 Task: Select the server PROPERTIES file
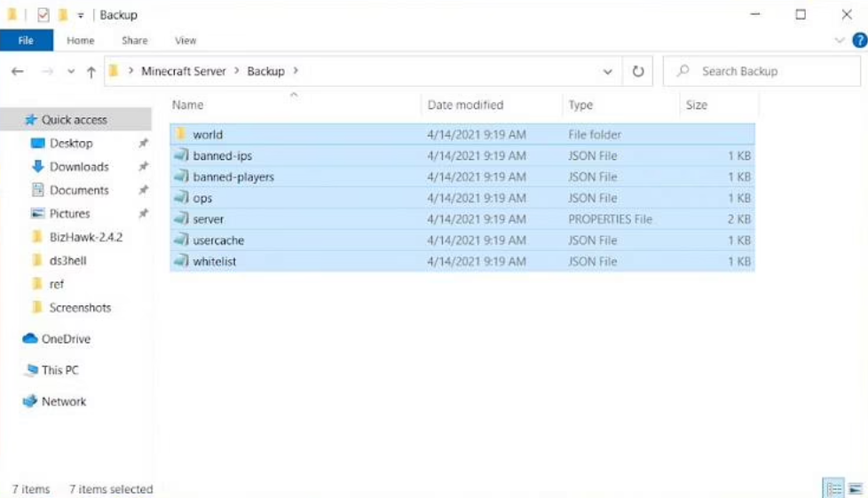(x=209, y=219)
